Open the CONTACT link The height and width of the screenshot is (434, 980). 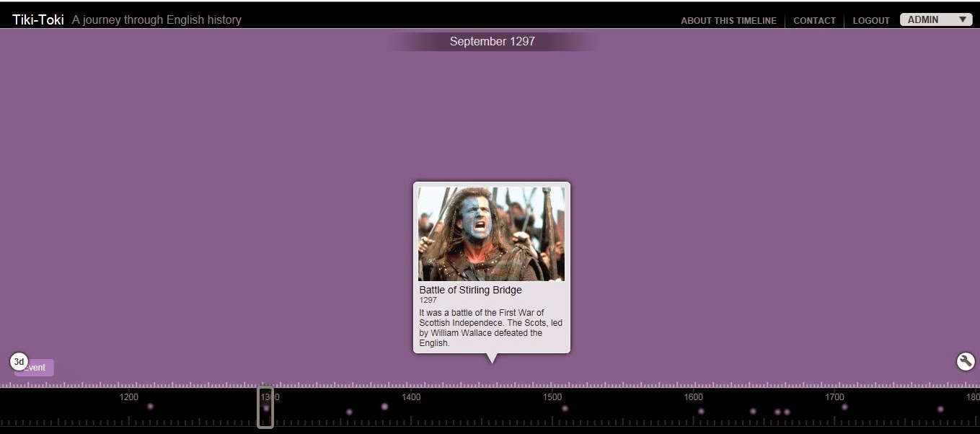pos(814,21)
